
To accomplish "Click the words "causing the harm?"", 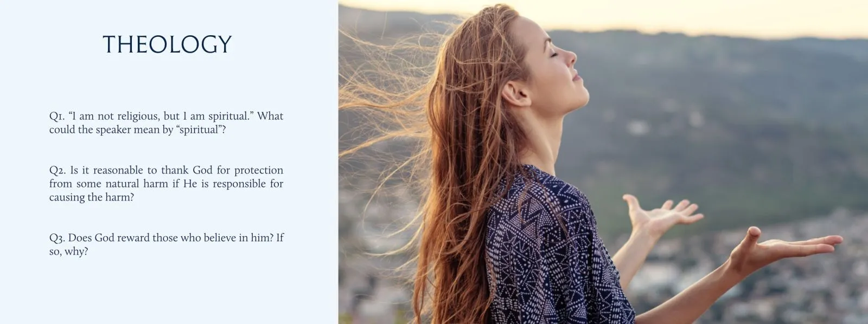I will pos(92,198).
